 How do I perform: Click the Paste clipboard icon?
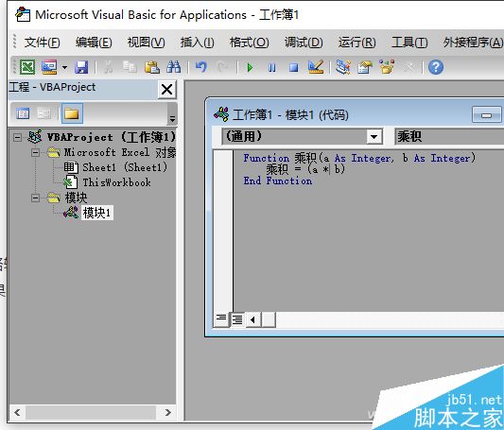(151, 67)
